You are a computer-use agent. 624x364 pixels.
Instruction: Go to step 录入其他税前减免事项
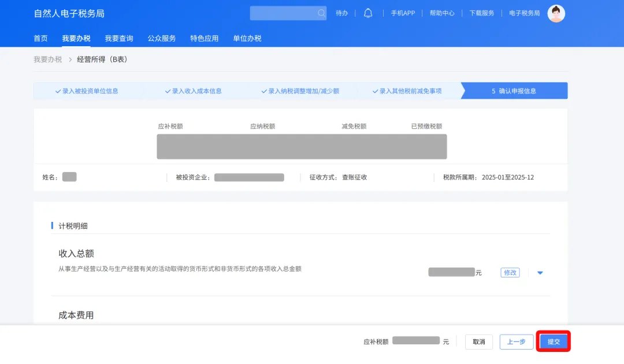(407, 91)
